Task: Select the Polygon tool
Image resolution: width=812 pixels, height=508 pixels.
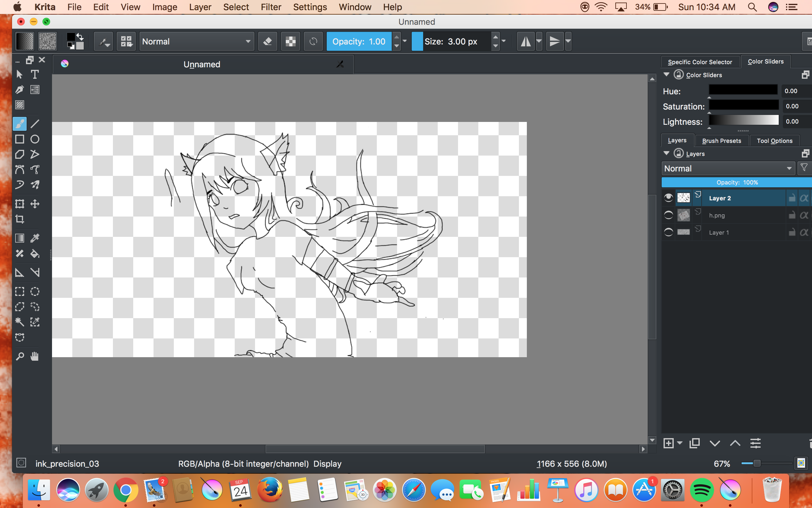Action: (x=19, y=155)
